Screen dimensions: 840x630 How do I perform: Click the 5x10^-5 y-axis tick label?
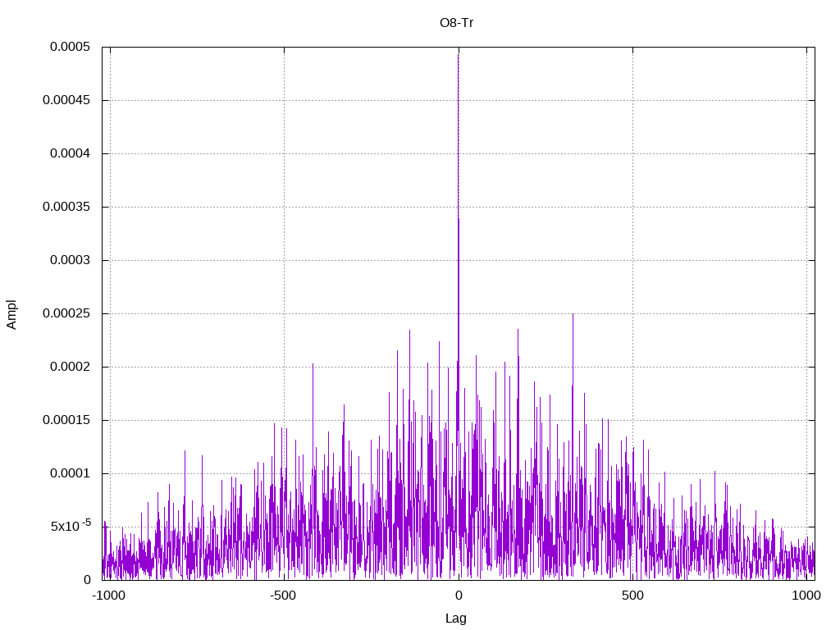(x=71, y=526)
